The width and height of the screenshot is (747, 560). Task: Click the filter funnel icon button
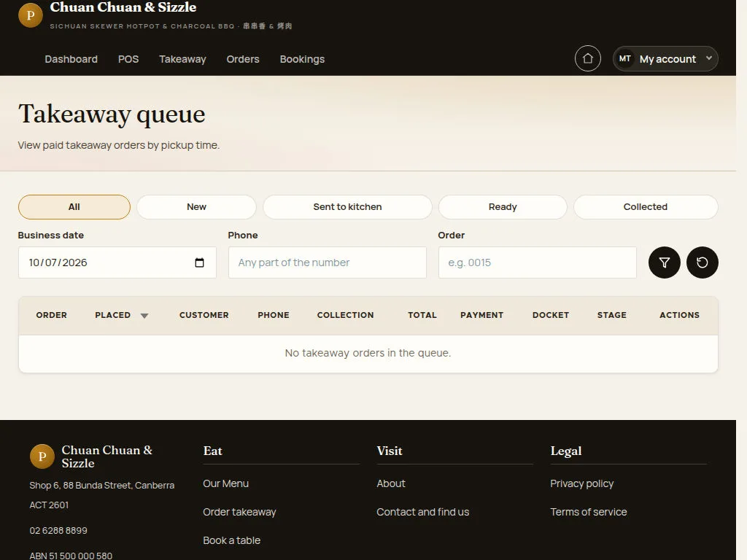coord(664,262)
